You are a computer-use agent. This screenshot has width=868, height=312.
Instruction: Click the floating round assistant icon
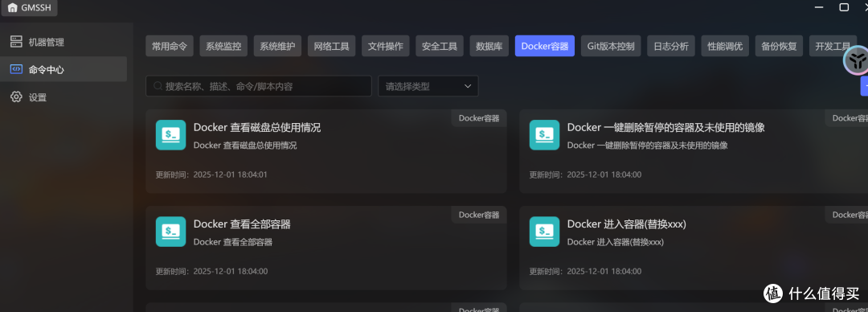pos(857,61)
